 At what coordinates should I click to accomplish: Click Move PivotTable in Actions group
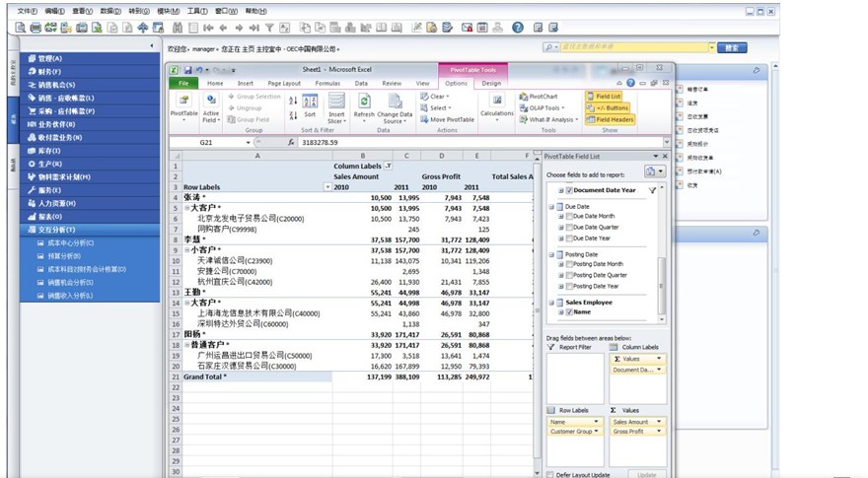click(x=447, y=119)
